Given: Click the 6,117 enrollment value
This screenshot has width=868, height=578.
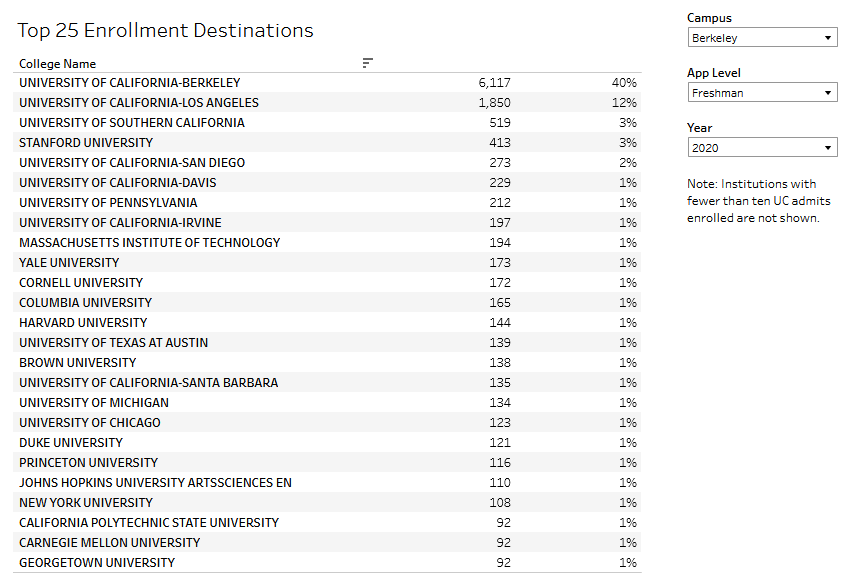Looking at the screenshot, I should pos(494,83).
